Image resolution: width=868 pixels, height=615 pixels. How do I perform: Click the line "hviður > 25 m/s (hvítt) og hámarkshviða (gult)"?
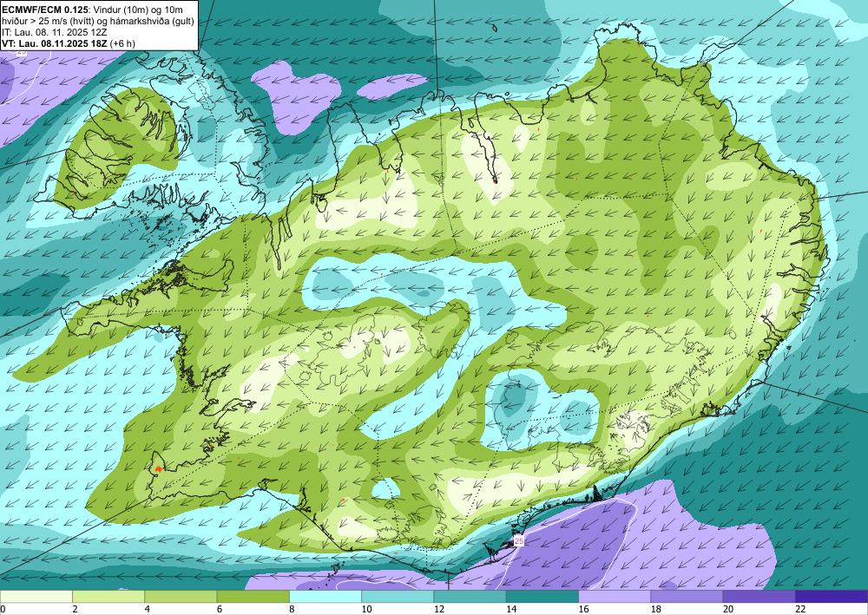click(98, 21)
